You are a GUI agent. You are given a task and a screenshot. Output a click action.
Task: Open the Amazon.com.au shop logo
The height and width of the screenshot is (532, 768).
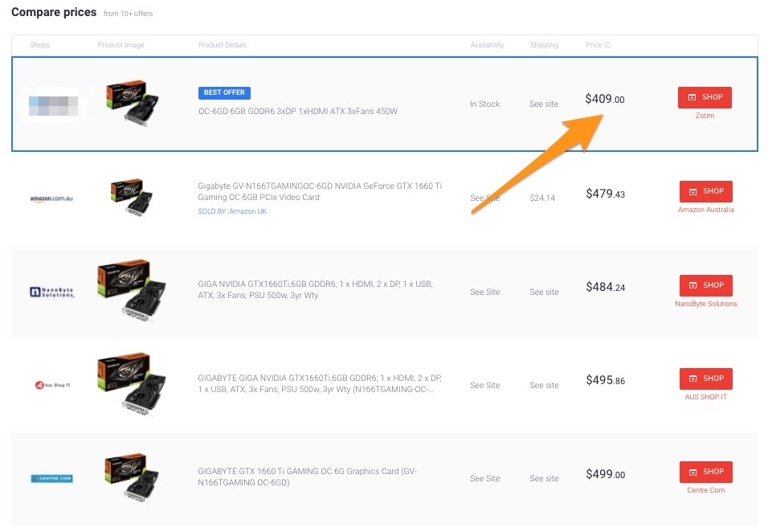[x=51, y=198]
